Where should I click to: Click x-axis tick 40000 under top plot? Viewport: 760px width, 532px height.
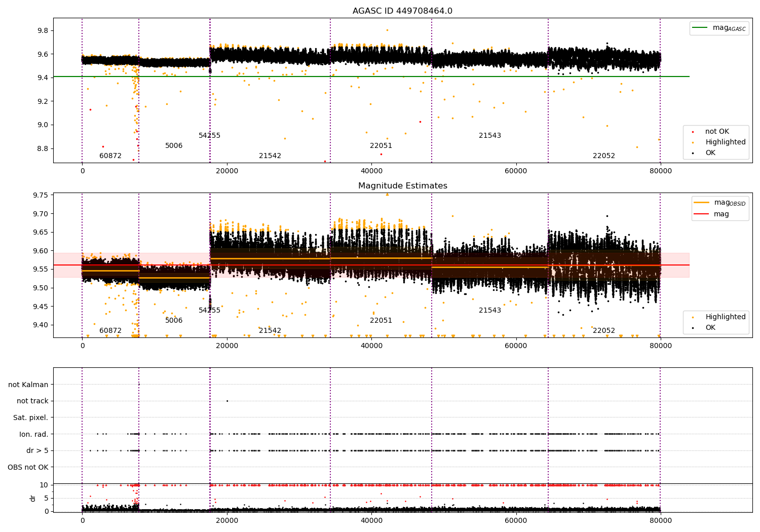371,171
